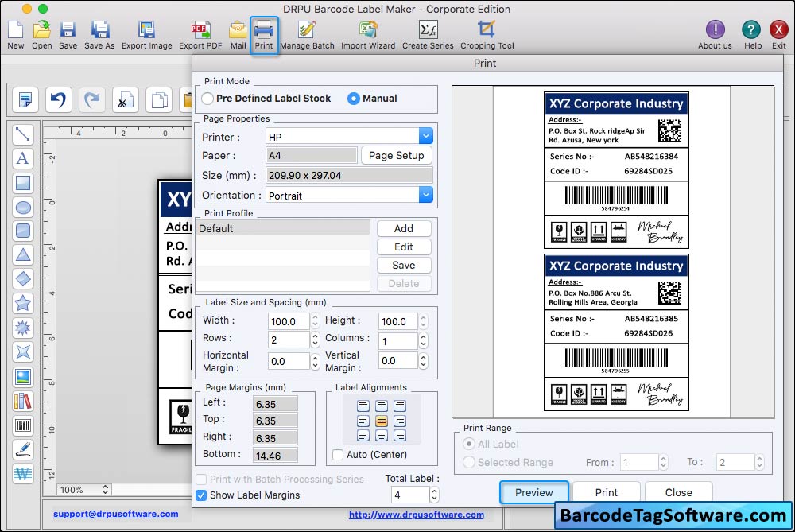Viewport: 795px width, 532px height.
Task: Click the Print toolbar icon
Action: click(x=264, y=34)
